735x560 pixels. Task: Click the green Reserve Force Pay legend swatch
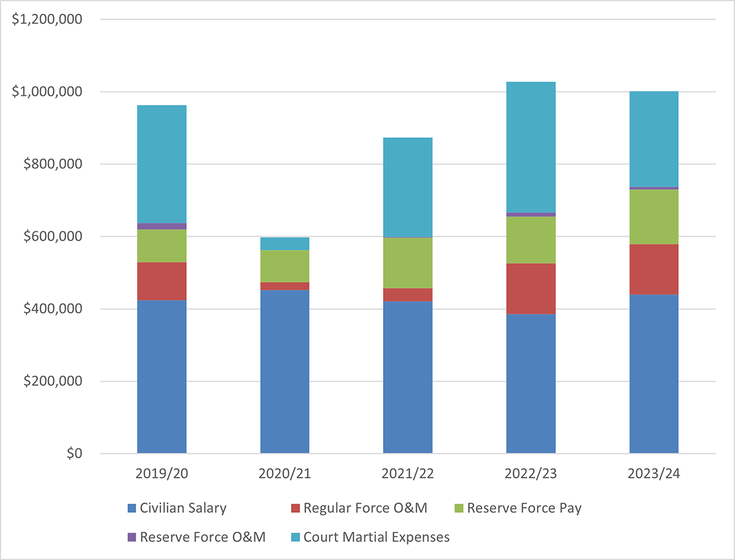tap(459, 508)
